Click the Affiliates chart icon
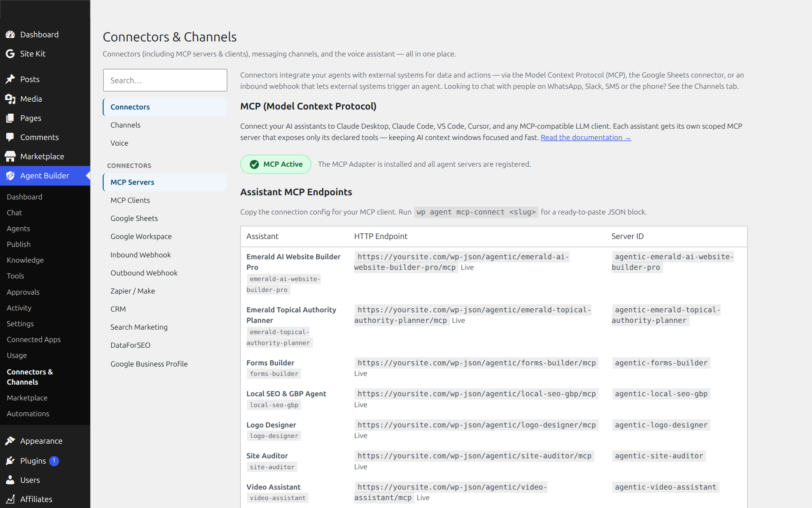 point(10,499)
